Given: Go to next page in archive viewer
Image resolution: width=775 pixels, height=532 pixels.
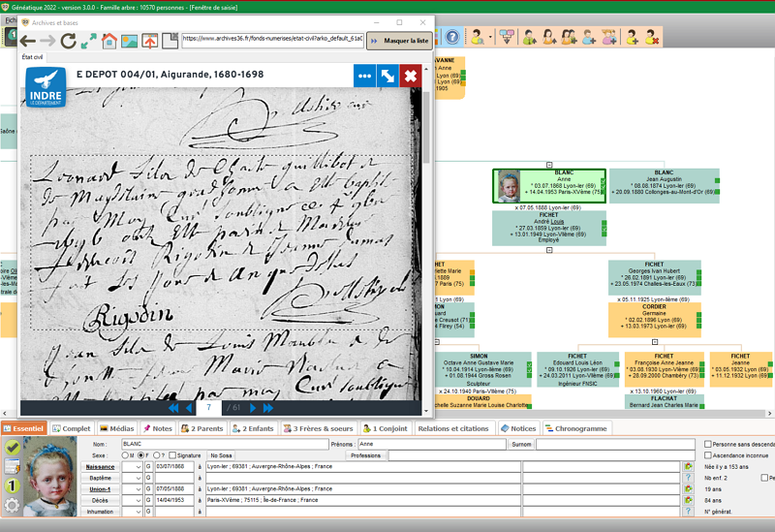Looking at the screenshot, I should point(253,408).
